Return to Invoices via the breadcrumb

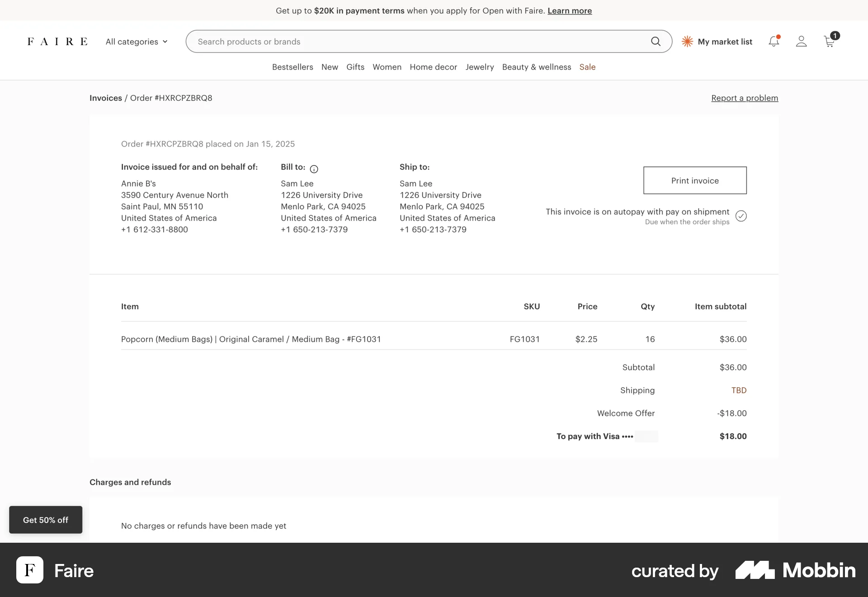[105, 98]
